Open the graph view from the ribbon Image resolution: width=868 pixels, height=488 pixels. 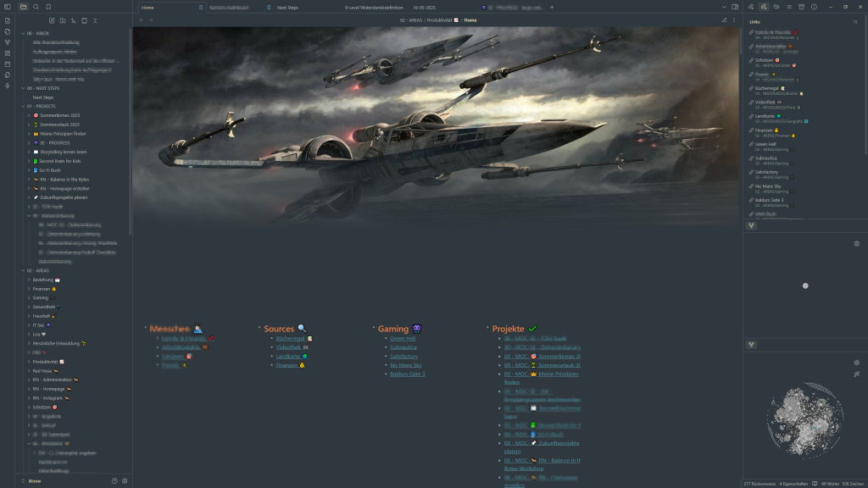pos(8,42)
